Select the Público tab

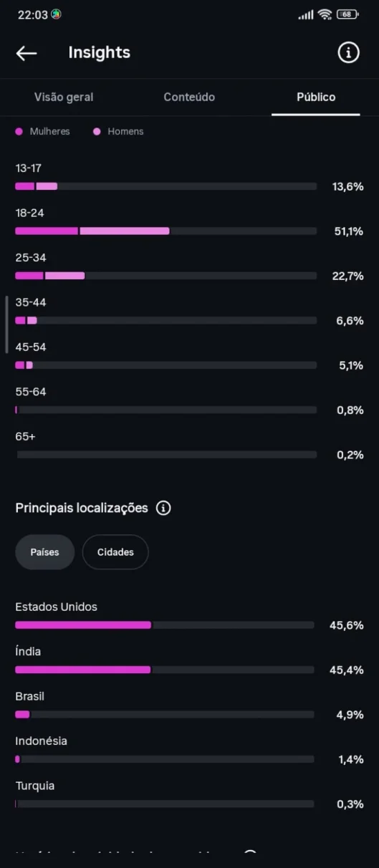pos(316,97)
